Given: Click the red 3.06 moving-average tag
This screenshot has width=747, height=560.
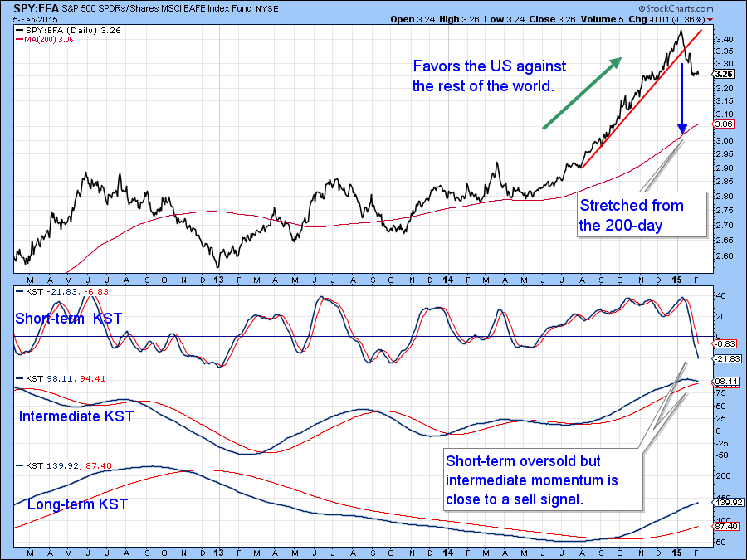Looking at the screenshot, I should 724,124.
